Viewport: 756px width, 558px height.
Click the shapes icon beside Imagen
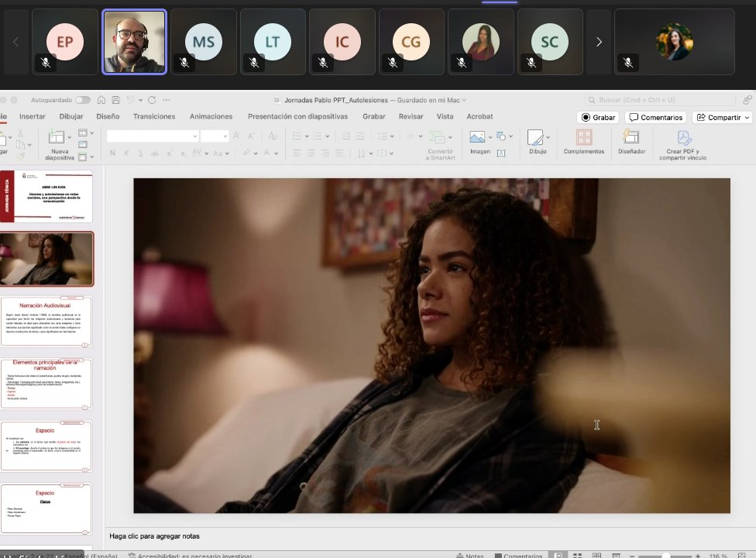click(x=501, y=136)
